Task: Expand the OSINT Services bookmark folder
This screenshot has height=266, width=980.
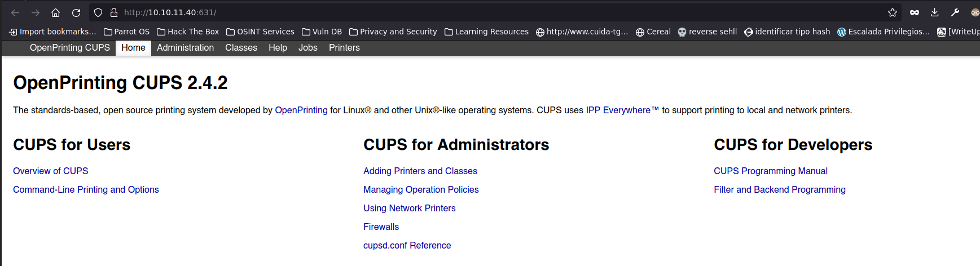Action: (260, 32)
